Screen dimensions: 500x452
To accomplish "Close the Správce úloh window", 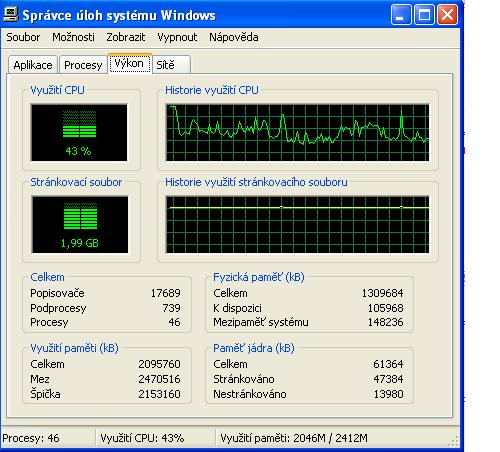I will (x=447, y=15).
